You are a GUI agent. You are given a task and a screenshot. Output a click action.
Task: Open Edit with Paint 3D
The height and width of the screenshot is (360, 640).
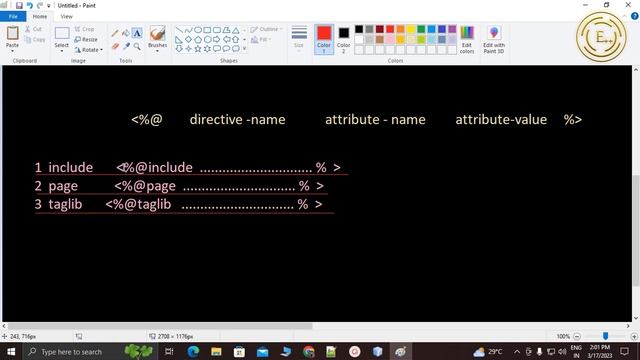[494, 40]
